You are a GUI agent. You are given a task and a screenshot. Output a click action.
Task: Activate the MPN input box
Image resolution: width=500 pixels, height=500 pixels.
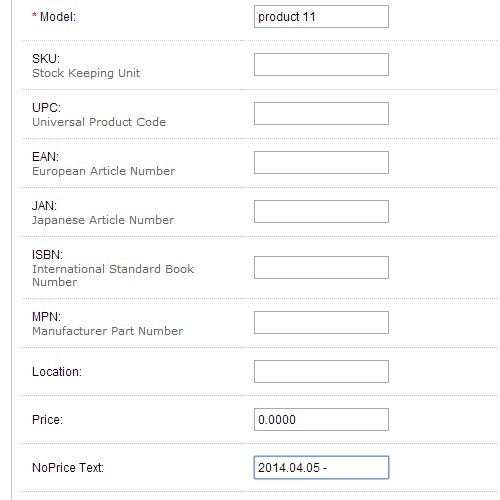pos(321,322)
